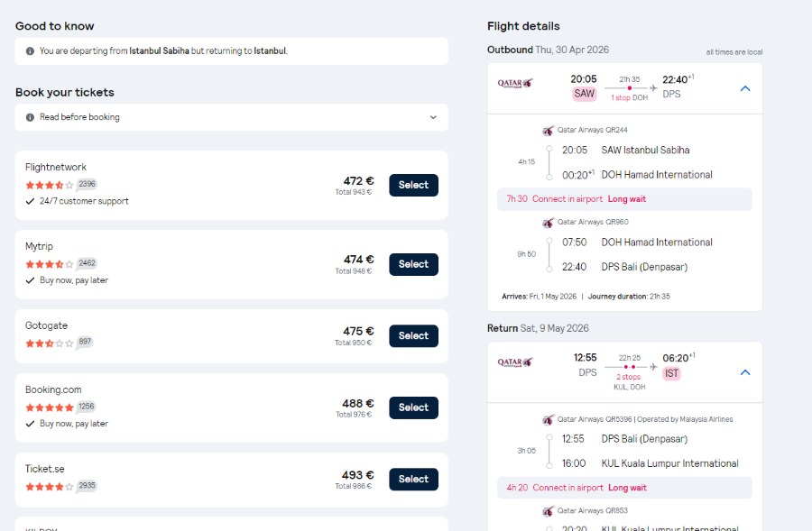The width and height of the screenshot is (812, 531).
Task: Open Booking.com 1256 reviews count bubble
Action: (x=87, y=407)
